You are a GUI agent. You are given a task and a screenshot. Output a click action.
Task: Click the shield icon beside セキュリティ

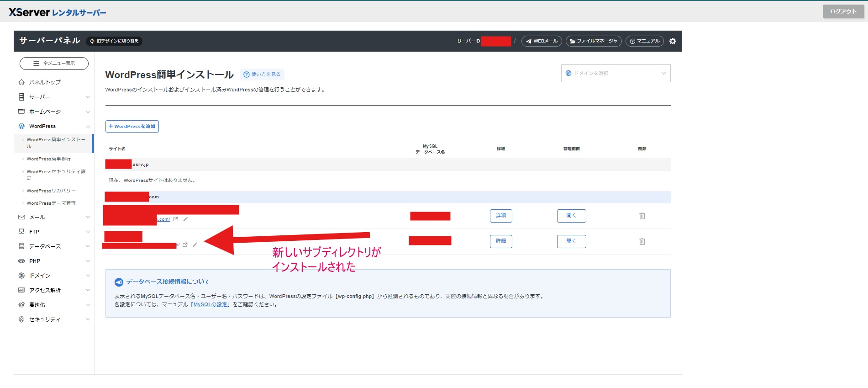21,319
